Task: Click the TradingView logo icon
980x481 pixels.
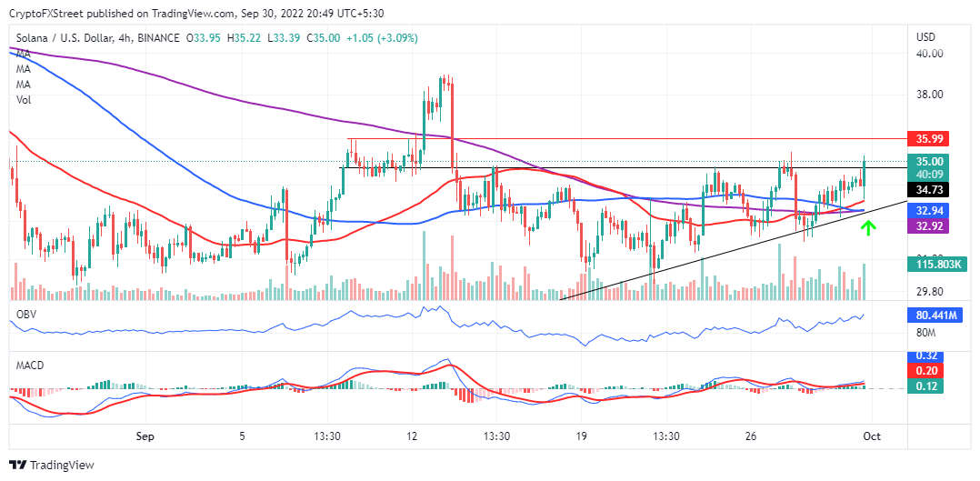Action: point(17,466)
